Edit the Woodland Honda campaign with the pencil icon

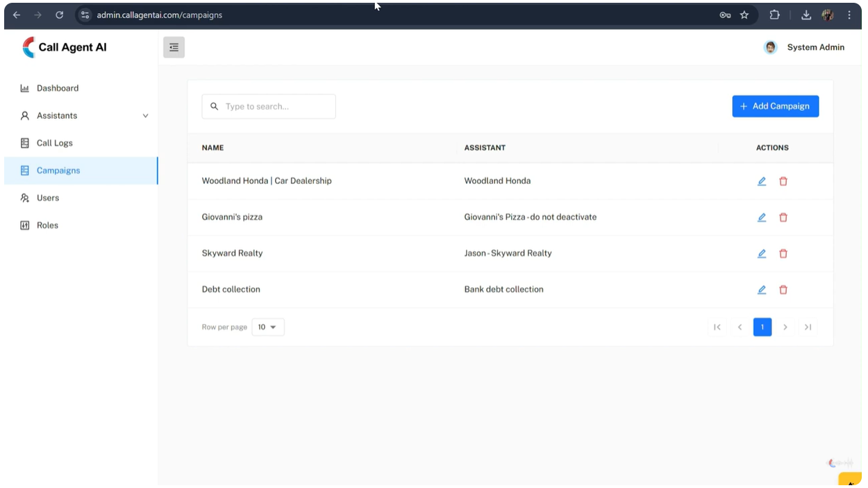point(762,181)
